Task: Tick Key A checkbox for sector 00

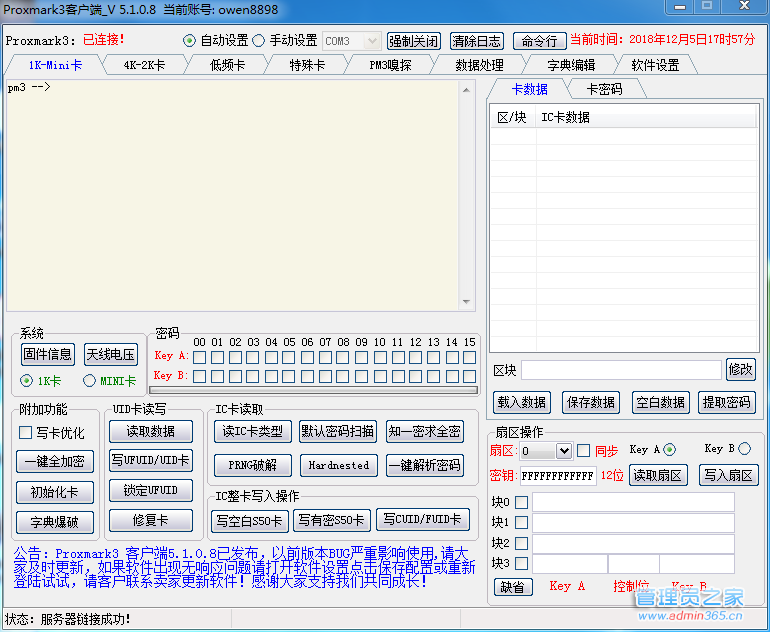Action: (199, 357)
